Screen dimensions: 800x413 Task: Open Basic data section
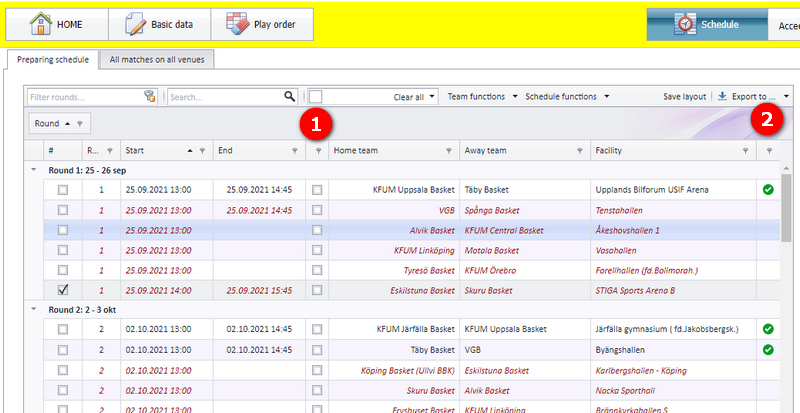pyautogui.click(x=160, y=25)
